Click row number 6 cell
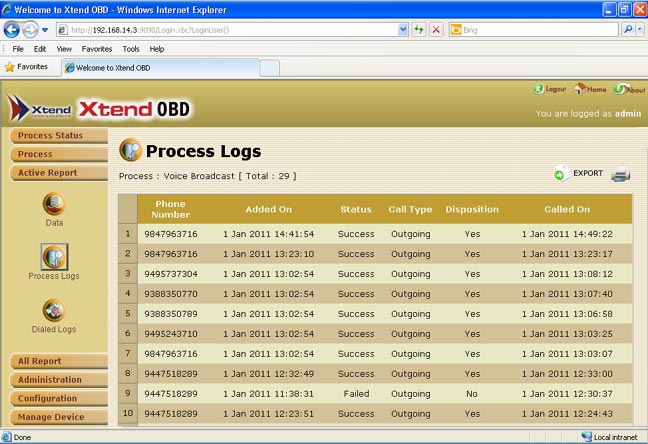The width and height of the screenshot is (648, 444). click(128, 333)
